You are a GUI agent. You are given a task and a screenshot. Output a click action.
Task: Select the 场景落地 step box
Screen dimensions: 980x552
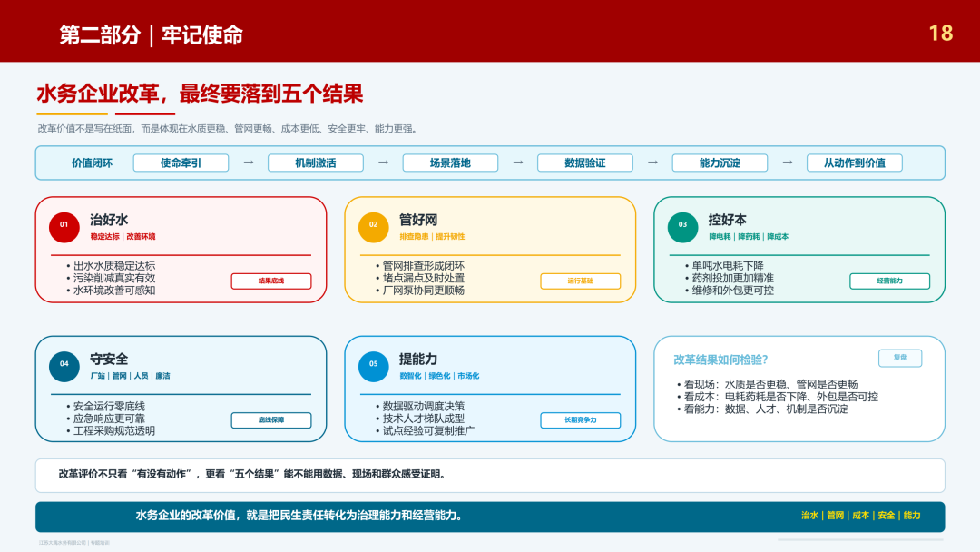click(x=450, y=163)
